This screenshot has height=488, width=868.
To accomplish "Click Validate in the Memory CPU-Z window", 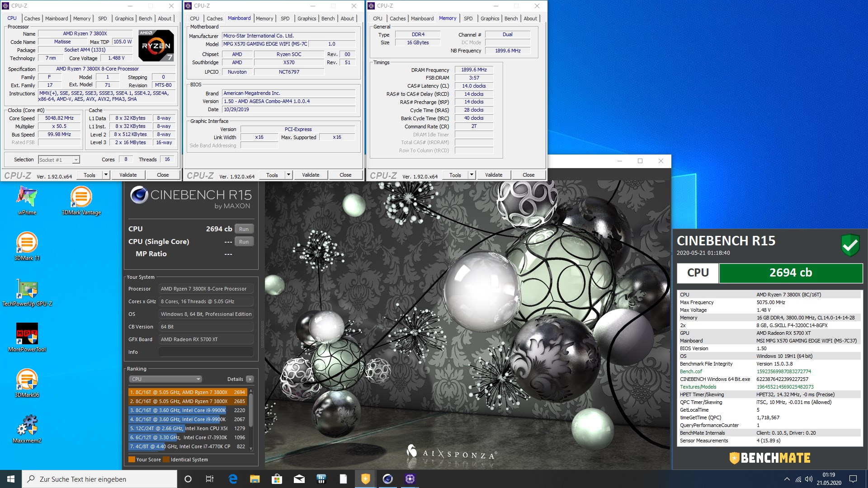I will [494, 175].
